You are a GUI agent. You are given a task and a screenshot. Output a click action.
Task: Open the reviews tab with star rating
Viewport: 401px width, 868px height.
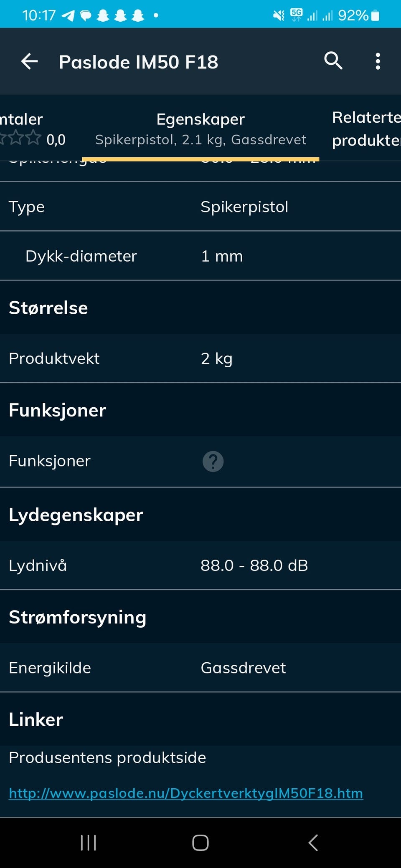tap(29, 129)
